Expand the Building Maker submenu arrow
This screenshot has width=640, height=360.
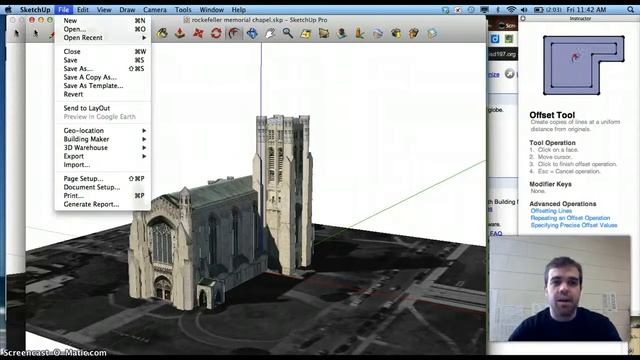[x=144, y=139]
